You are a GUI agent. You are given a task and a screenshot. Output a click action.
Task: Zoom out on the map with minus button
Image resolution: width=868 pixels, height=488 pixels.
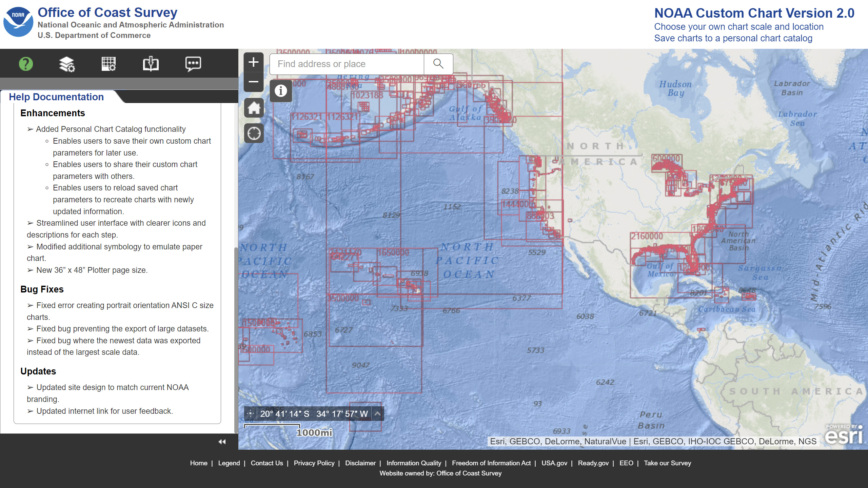(x=254, y=82)
